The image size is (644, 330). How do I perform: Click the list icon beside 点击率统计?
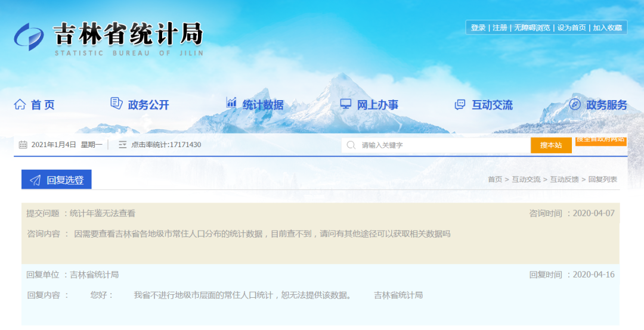[122, 145]
